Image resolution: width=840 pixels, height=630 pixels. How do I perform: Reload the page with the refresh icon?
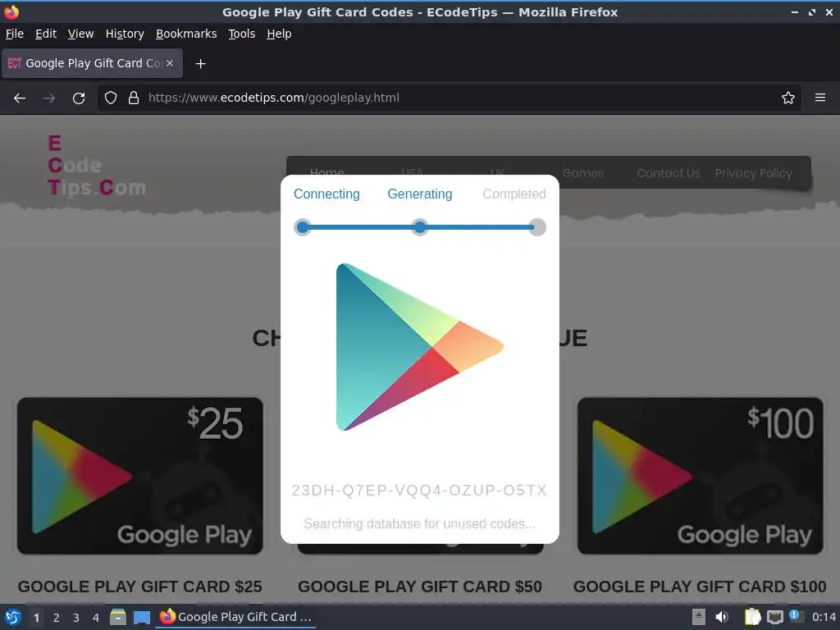coord(79,98)
